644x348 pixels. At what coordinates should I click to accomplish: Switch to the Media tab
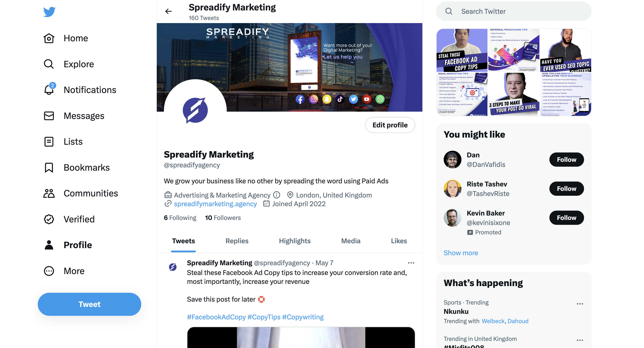pos(351,241)
